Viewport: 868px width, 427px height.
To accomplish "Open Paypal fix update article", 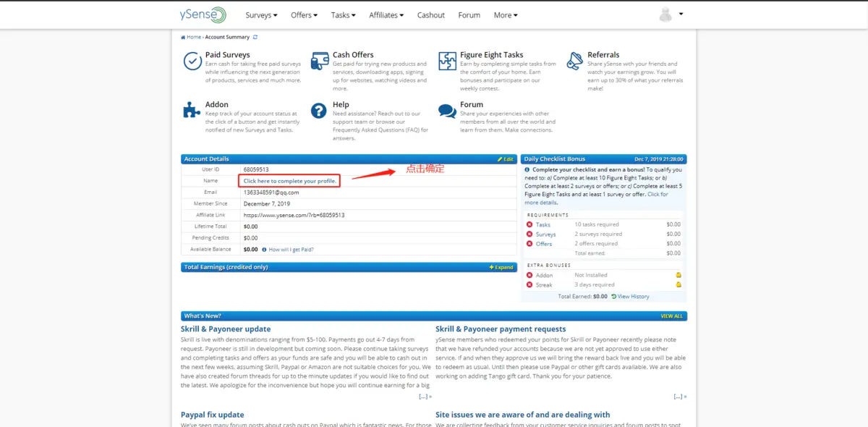I will click(x=213, y=415).
